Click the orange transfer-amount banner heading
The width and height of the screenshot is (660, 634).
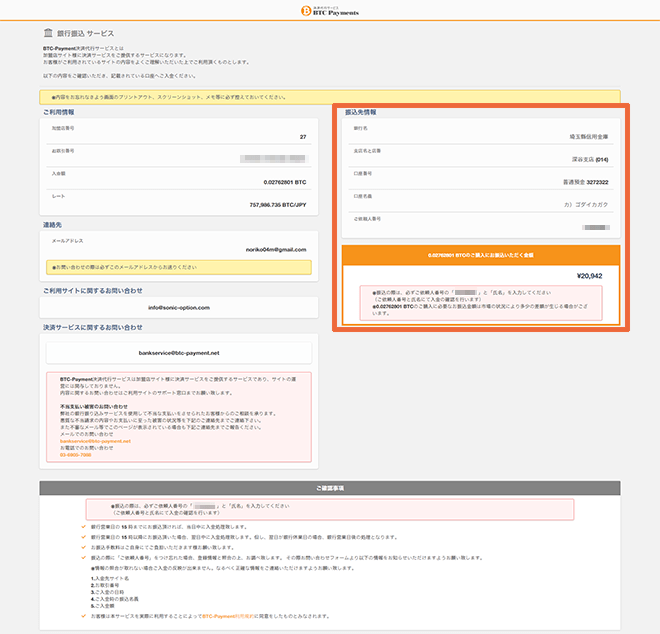pyautogui.click(x=481, y=255)
